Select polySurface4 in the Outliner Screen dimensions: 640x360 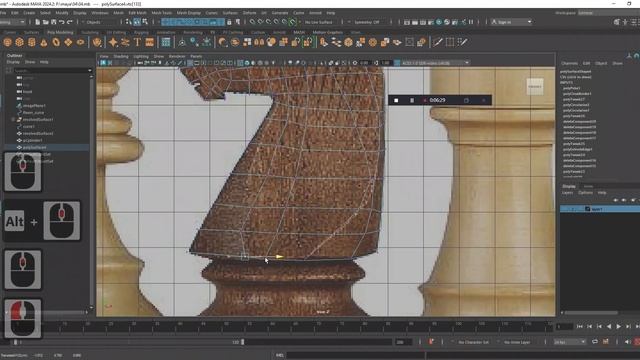(x=34, y=147)
